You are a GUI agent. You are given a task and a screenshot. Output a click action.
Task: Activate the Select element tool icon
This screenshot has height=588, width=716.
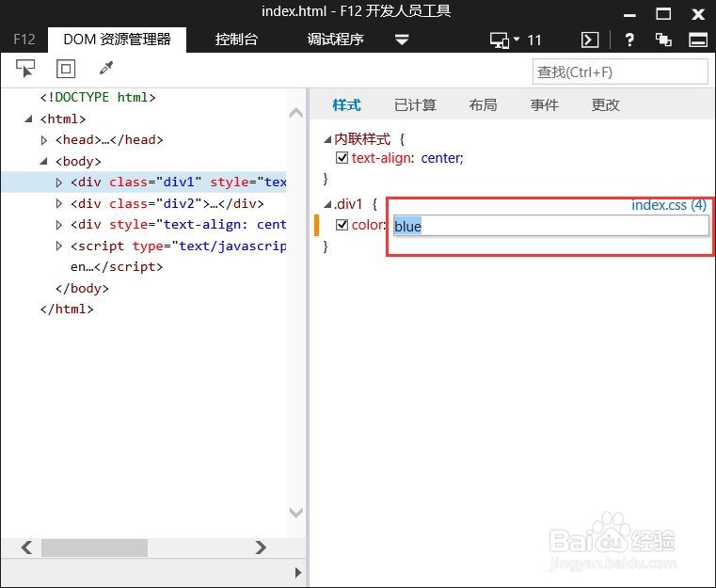click(x=25, y=69)
